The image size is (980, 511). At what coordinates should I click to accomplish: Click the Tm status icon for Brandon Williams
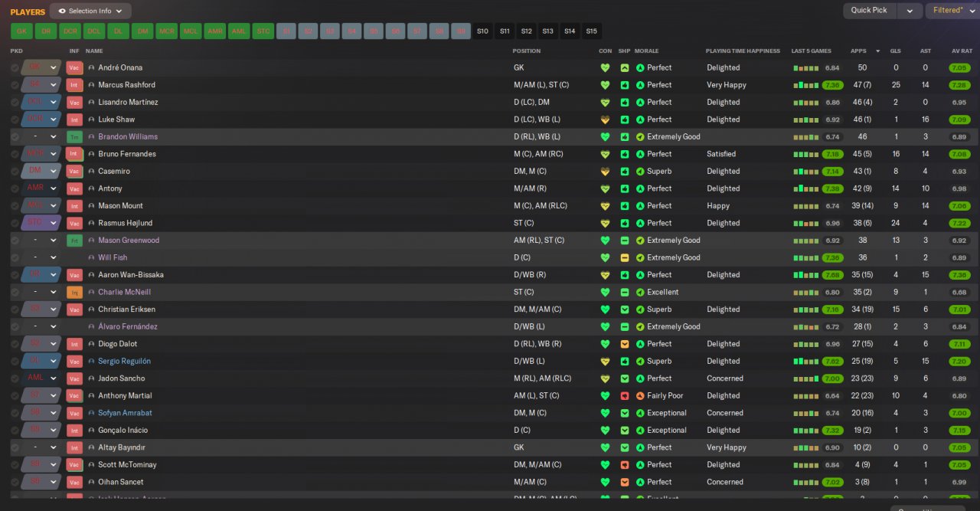coord(74,136)
